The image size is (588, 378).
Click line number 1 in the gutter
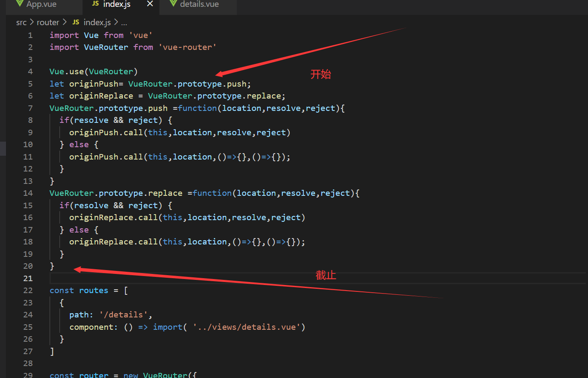[x=30, y=35]
